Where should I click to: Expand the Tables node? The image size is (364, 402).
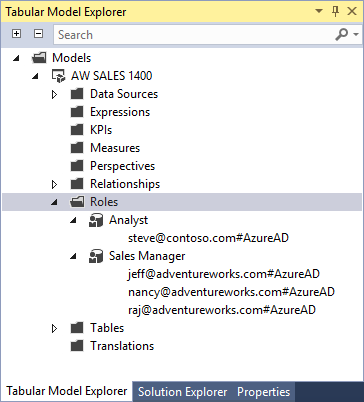(54, 329)
